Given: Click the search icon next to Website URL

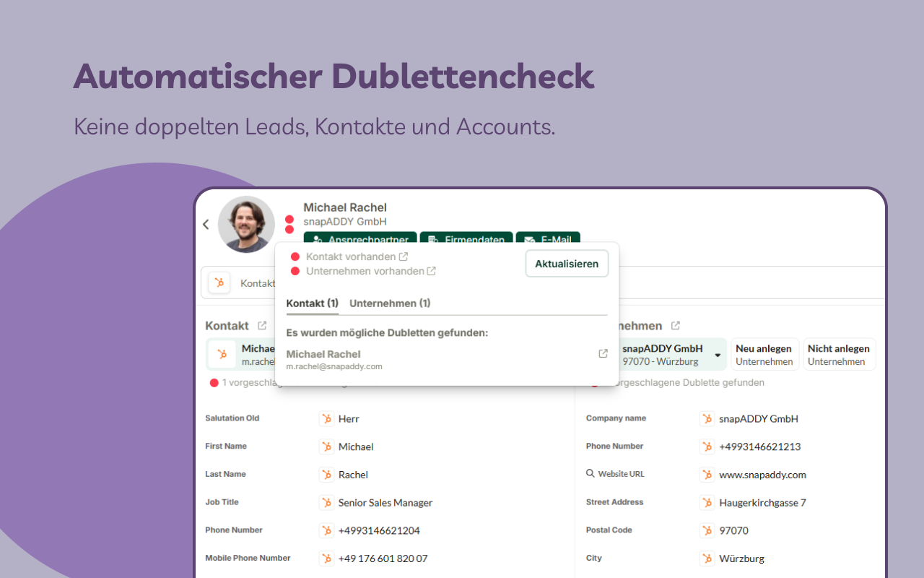Looking at the screenshot, I should 590,474.
